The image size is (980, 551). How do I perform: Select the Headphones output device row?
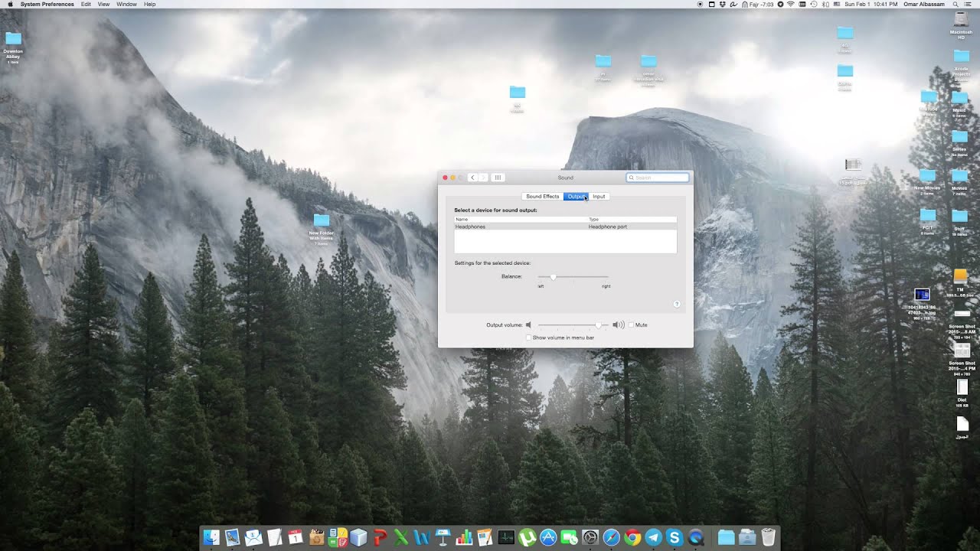point(565,227)
